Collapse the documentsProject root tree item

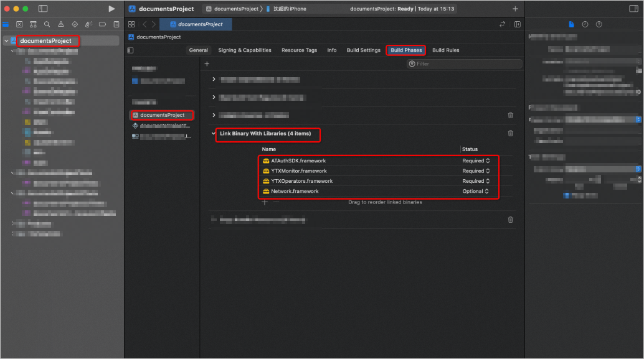click(x=6, y=40)
